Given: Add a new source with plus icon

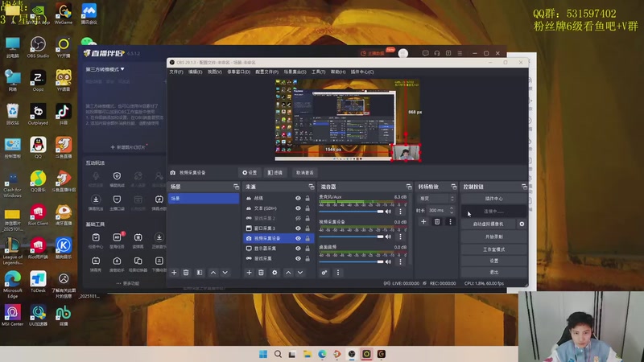Looking at the screenshot, I should (x=249, y=273).
